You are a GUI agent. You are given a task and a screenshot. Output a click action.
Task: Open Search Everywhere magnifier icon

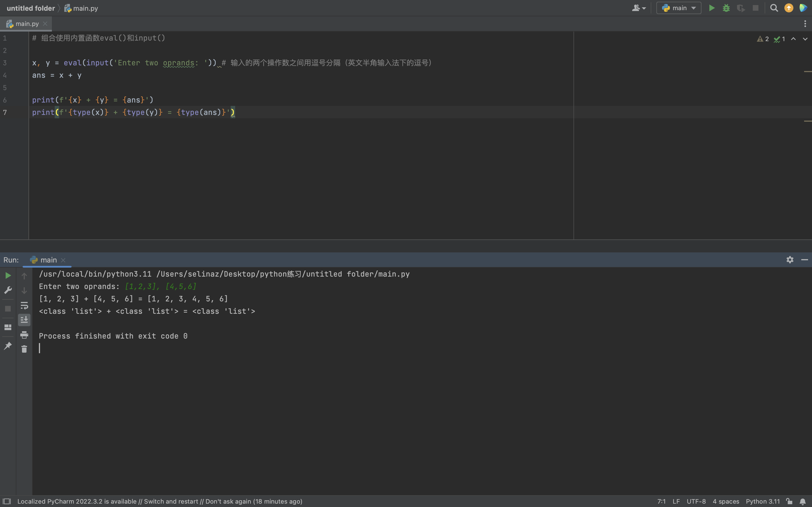(x=774, y=8)
